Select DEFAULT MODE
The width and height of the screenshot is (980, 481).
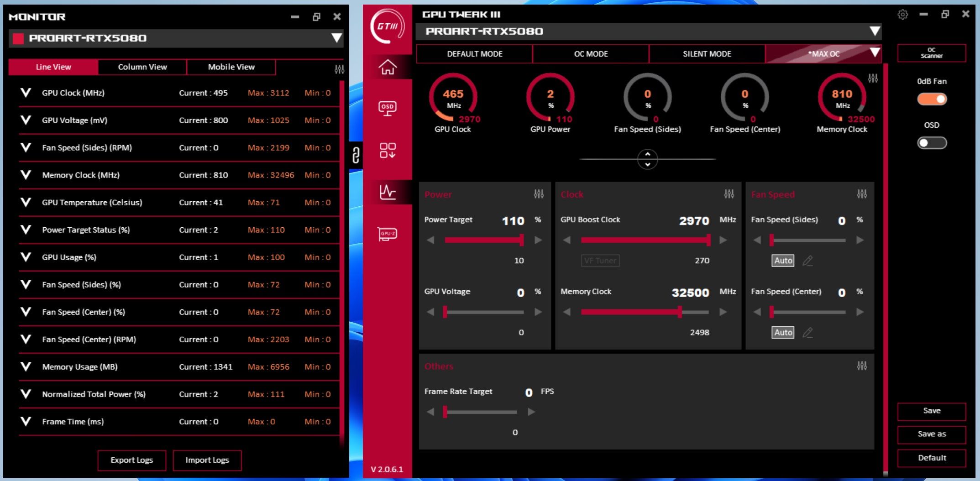point(475,54)
